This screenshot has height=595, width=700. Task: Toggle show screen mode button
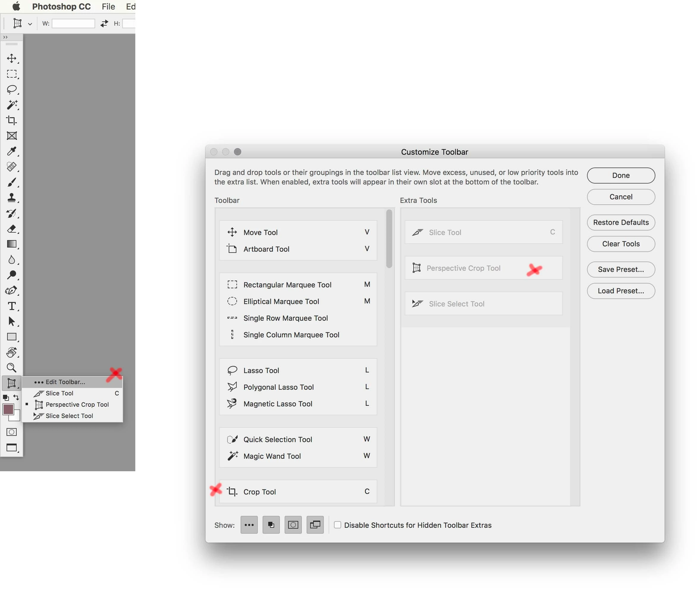(x=315, y=525)
